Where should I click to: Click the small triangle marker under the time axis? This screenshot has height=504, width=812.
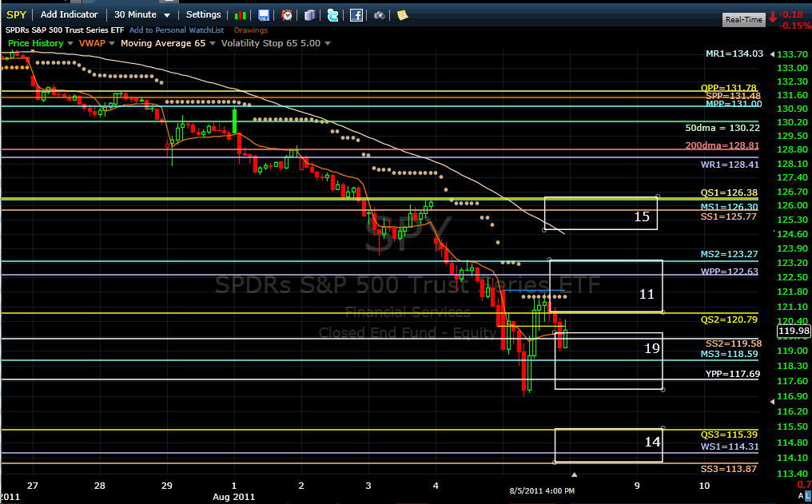(x=574, y=474)
